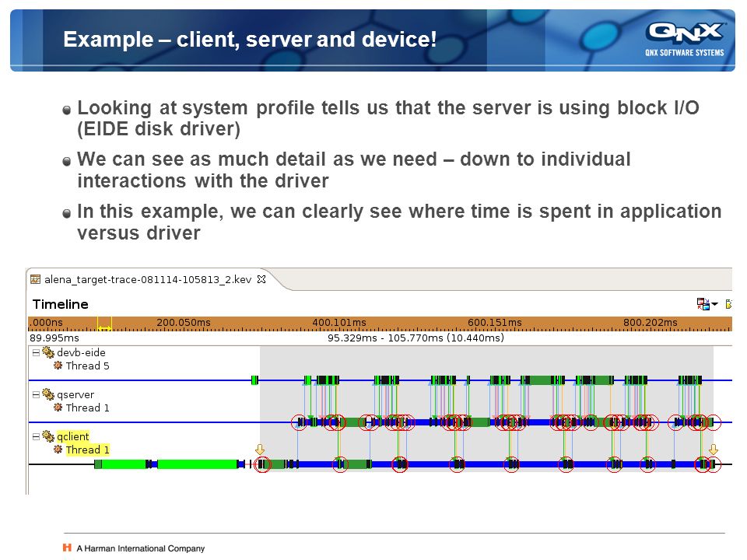Click the Thread 1 icon under qclient

[x=58, y=450]
